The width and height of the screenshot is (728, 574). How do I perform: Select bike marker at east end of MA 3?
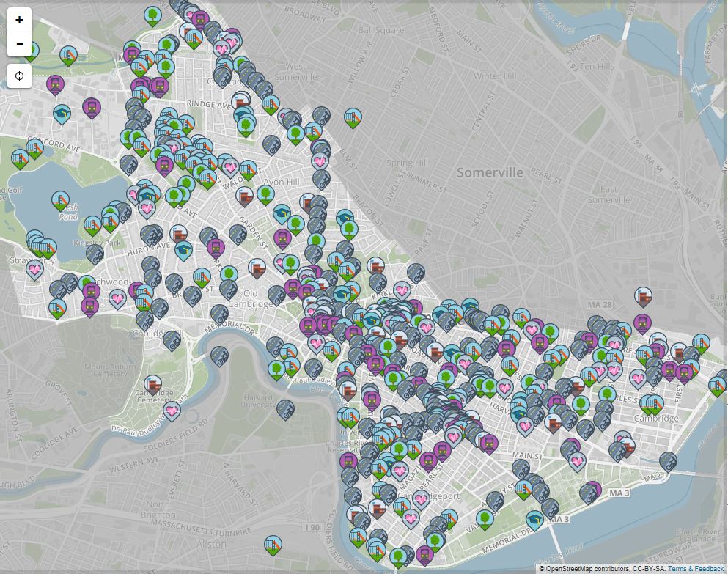pyautogui.click(x=668, y=461)
